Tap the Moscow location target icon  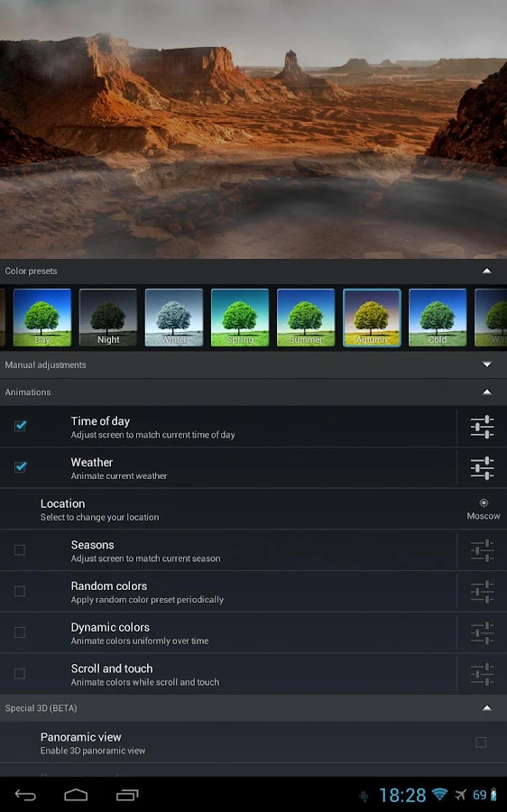pos(484,503)
